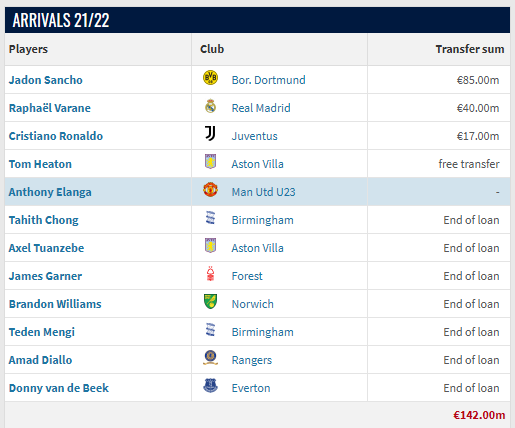
Task: Click the Man Utd U23 crest
Action: tap(210, 190)
